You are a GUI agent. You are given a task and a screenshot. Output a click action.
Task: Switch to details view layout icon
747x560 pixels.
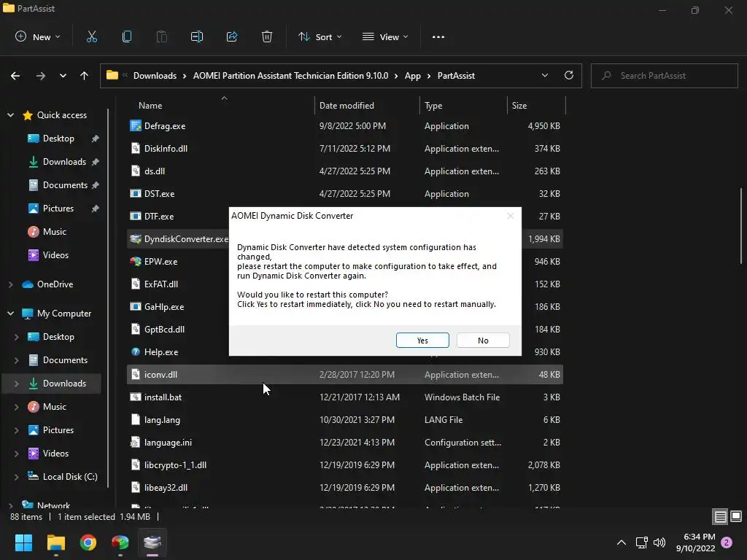[720, 517]
